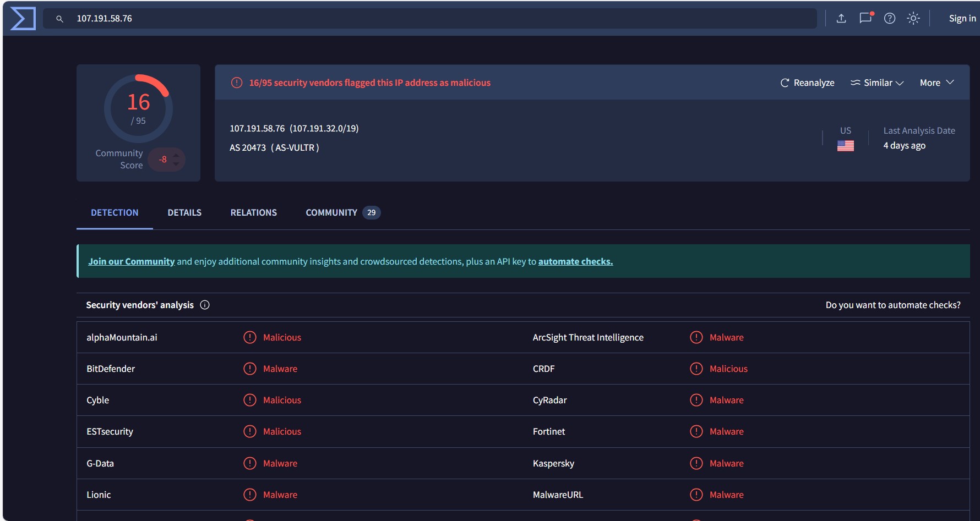
Task: Click the Lionic vendor name
Action: click(99, 495)
